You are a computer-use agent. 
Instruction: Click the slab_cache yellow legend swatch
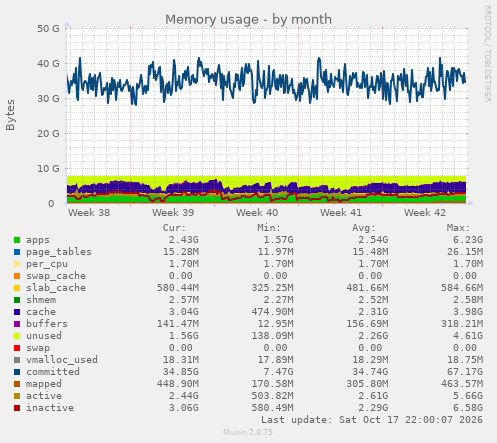17,288
